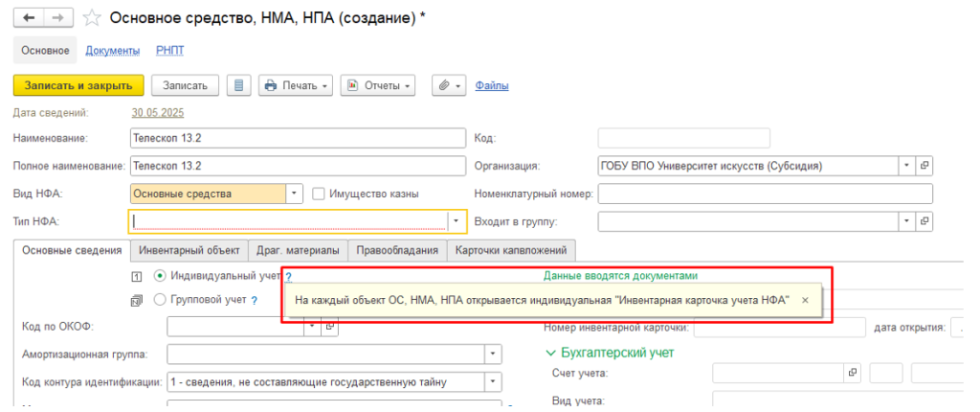
Task: Click the date link 30.05.2025
Action: pyautogui.click(x=158, y=113)
